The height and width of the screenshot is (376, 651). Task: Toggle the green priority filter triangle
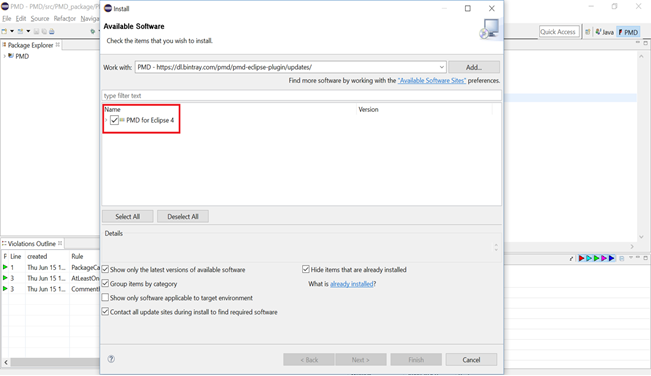tap(597, 258)
